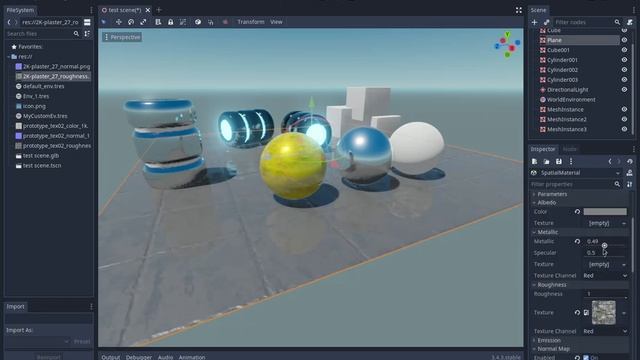640x360 pixels.
Task: Add a new node with plus icon
Action: 534,22
